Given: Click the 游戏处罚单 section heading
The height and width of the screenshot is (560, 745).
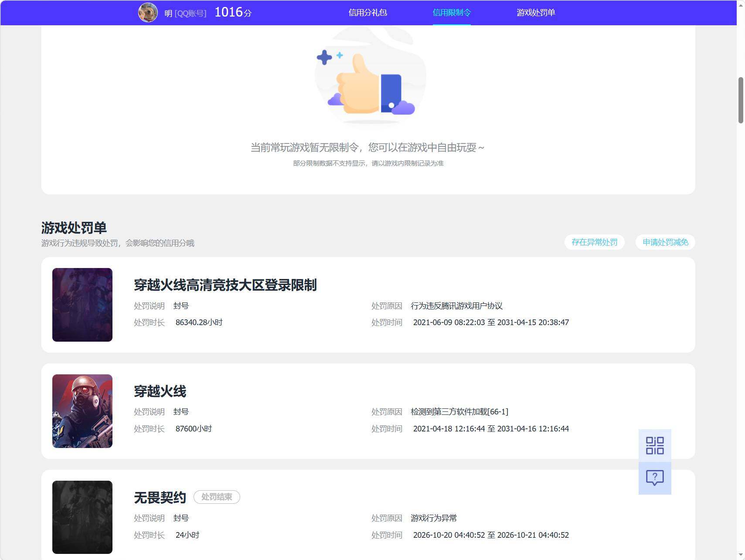Looking at the screenshot, I should 74,227.
